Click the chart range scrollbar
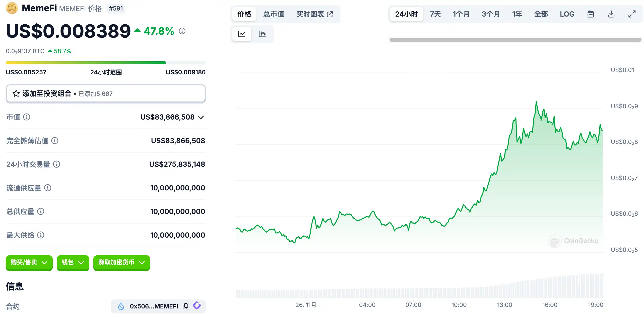644x318 pixels. point(515,40)
